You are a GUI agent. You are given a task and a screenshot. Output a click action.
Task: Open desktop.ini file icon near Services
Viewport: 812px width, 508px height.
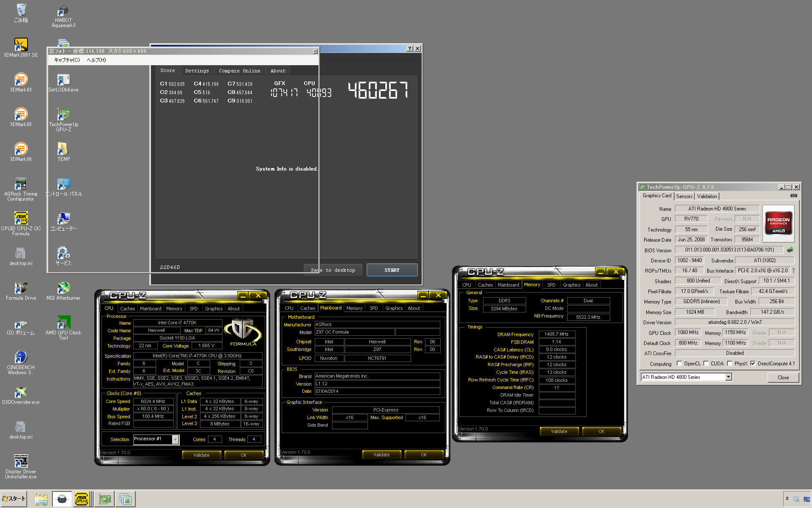point(21,256)
